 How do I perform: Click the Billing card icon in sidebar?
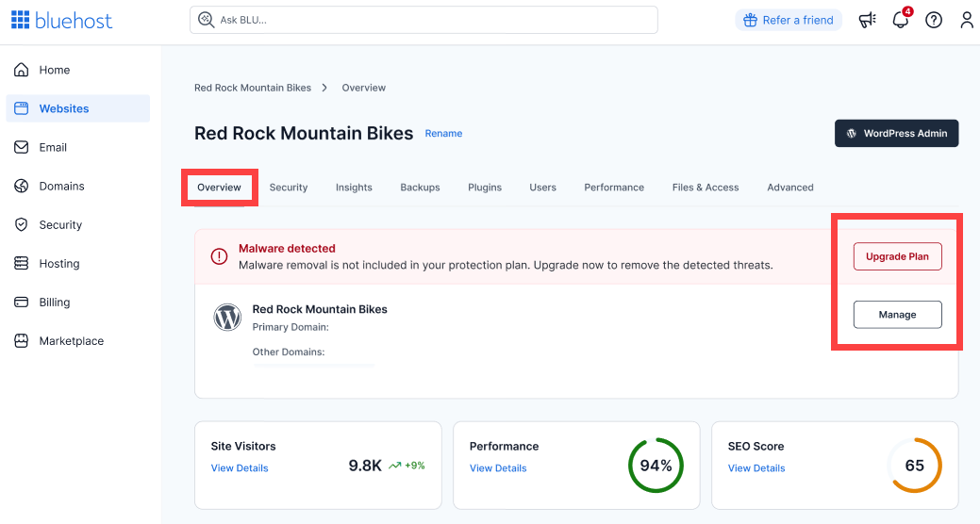click(22, 302)
